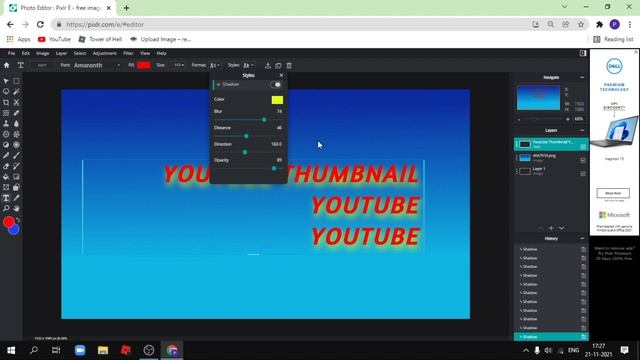Open the File menu

(x=11, y=53)
